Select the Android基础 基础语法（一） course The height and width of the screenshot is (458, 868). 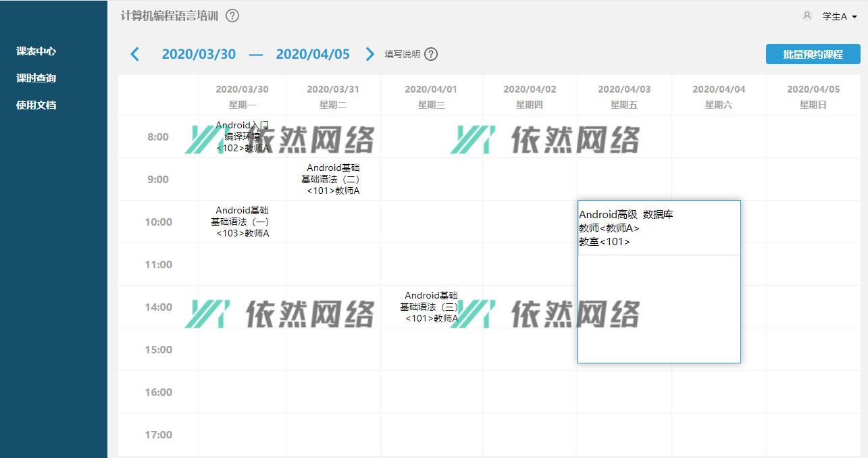[242, 222]
